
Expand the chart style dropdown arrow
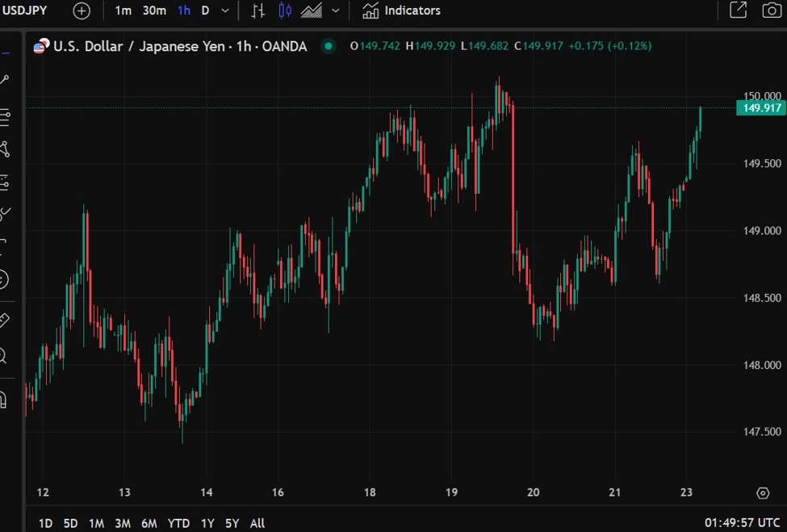[x=336, y=10]
